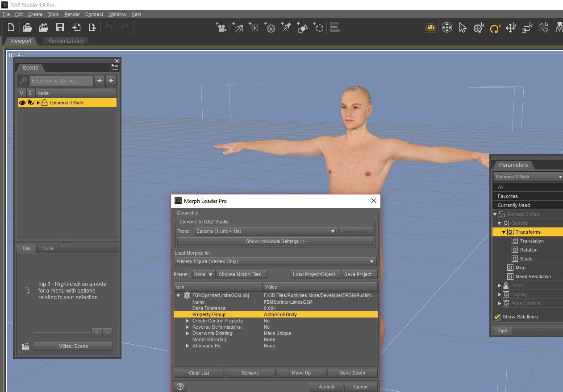Select the Property Group Actor/Full Body row
This screenshot has width=563, height=392.
(x=275, y=314)
